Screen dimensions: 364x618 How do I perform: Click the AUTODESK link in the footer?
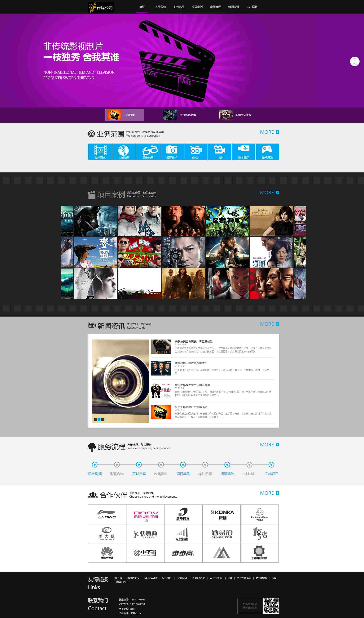point(216,578)
